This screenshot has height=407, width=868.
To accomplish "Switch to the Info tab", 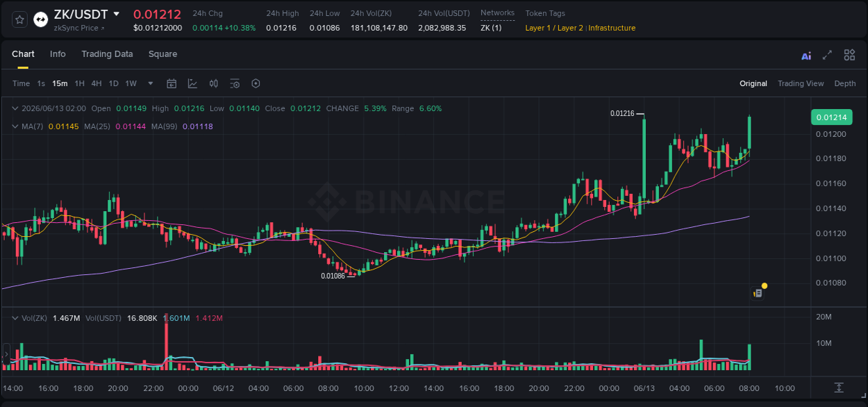I will pos(58,54).
